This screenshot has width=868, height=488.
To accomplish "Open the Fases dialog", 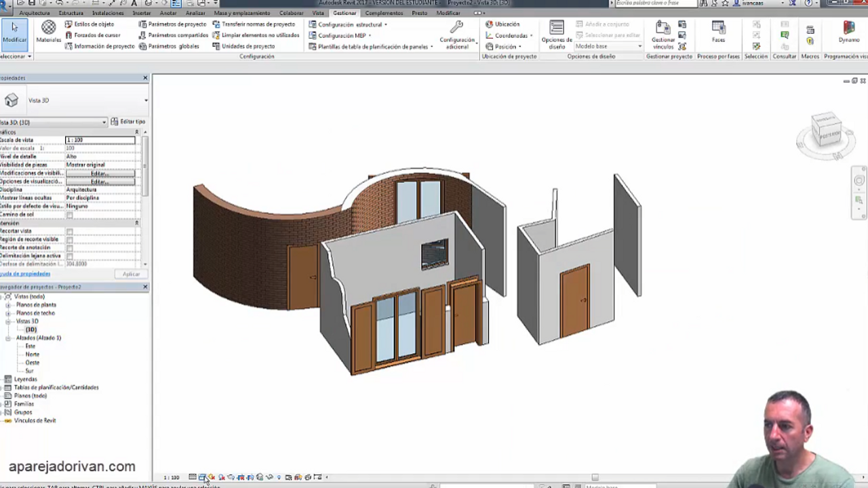I will (718, 31).
